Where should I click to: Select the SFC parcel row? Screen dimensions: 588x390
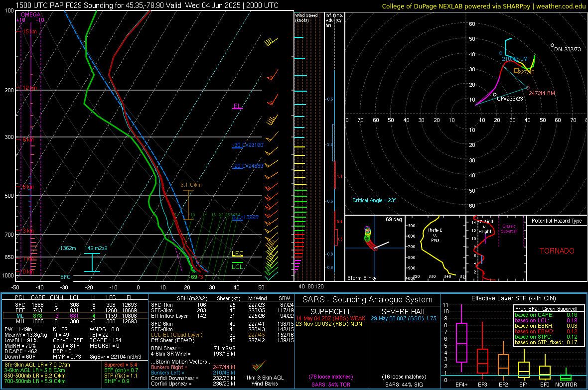75,305
